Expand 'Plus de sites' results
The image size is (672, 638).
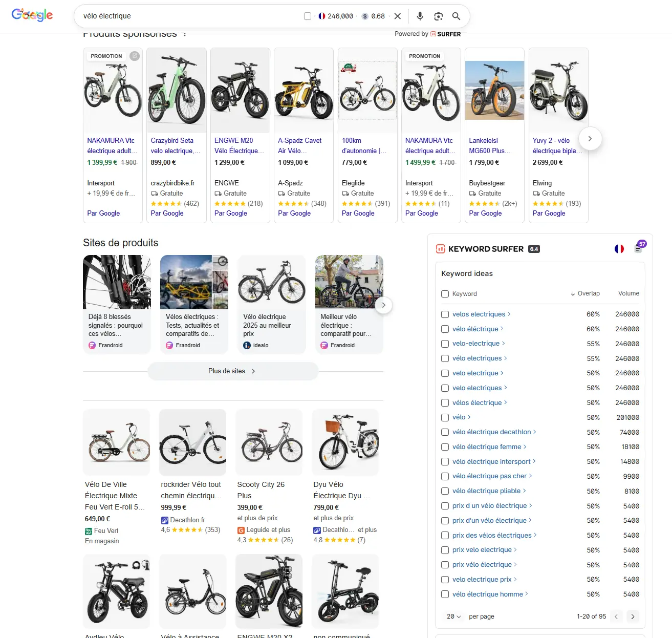[233, 371]
